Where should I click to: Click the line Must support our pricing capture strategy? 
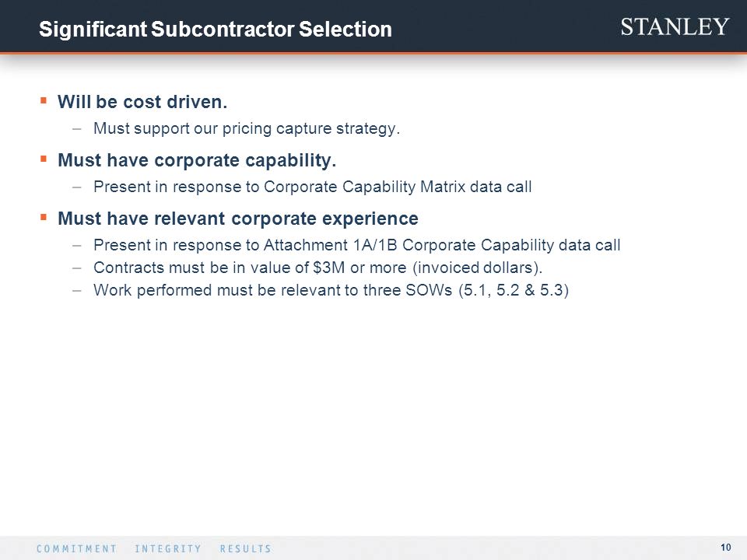tap(247, 128)
